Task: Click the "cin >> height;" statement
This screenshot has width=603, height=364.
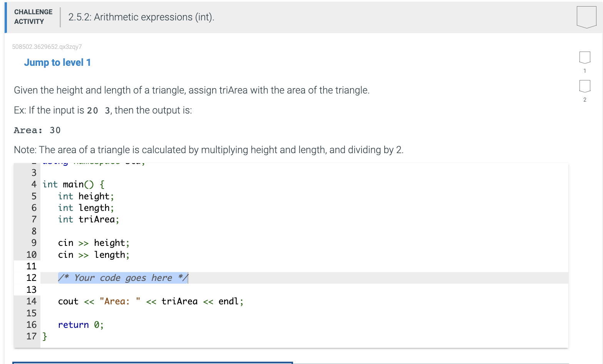Action: (x=94, y=243)
